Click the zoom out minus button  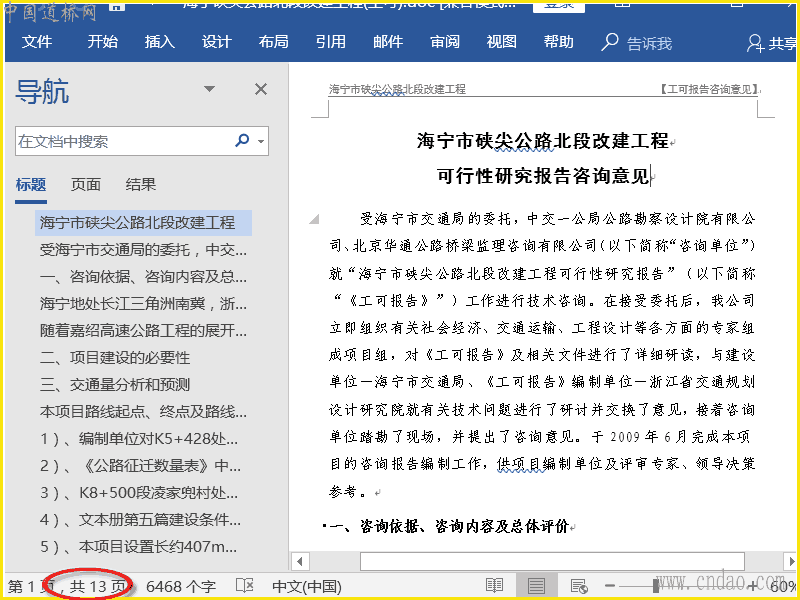[x=610, y=586]
